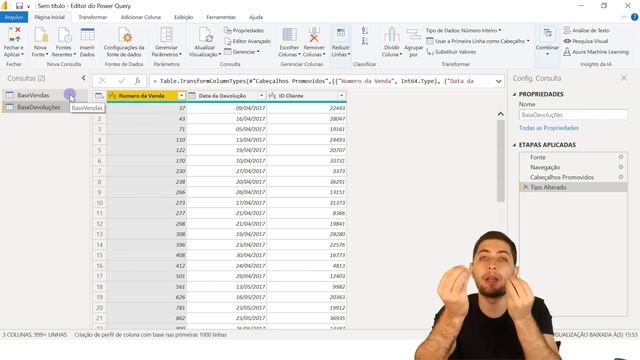Cancel formula edit with X icon
Image resolution: width=640 pixels, height=360 pixels.
pyautogui.click(x=102, y=81)
